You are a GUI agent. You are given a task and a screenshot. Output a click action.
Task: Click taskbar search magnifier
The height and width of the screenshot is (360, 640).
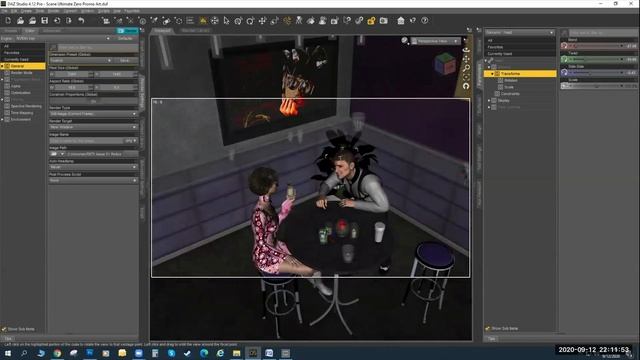(x=24, y=353)
